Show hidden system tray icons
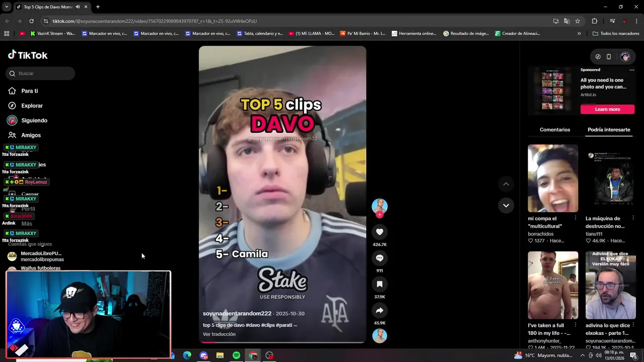The image size is (644, 362). pos(583,355)
